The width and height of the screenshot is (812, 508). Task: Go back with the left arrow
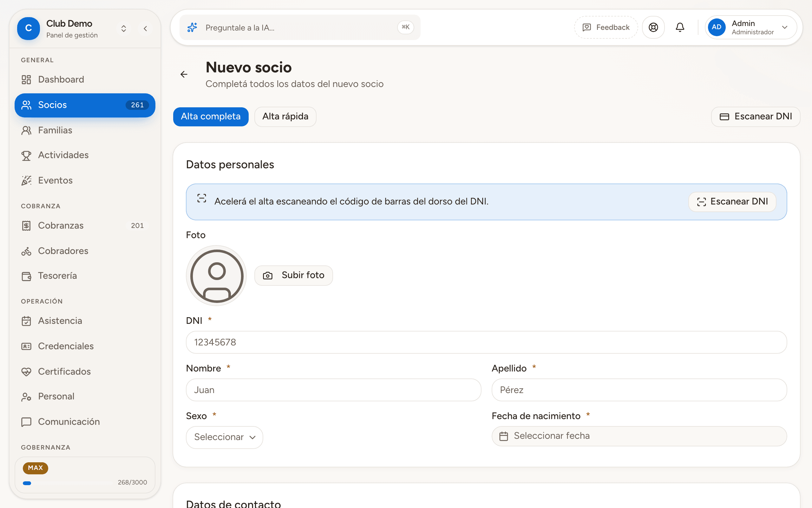(184, 74)
